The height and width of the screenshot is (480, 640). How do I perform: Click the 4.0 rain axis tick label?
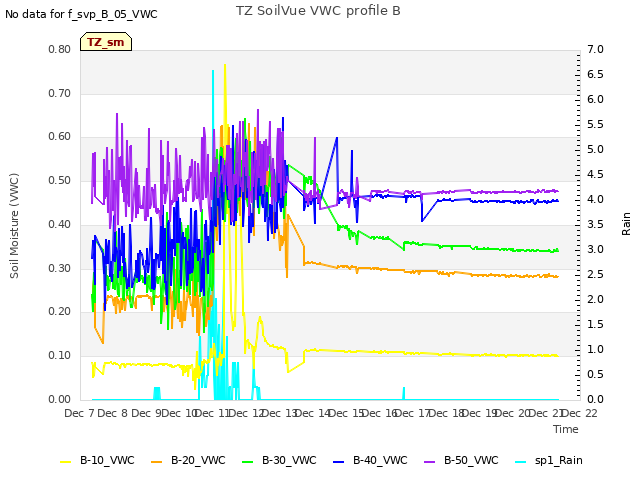(595, 199)
